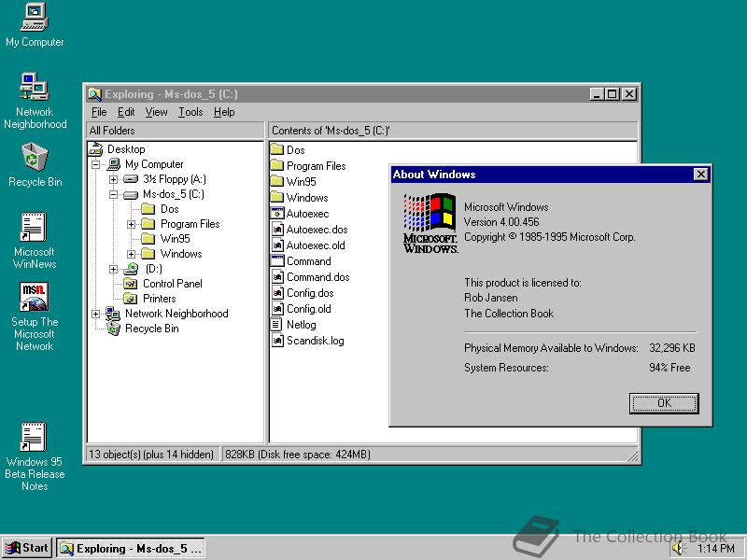Select the Win95 folder label in tree
Screen dimensions: 747x560
175,239
